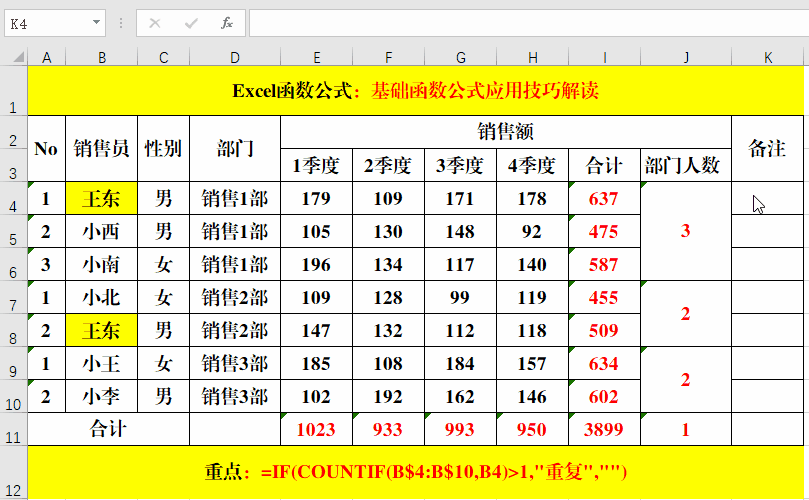Select row 1 header
The height and width of the screenshot is (500, 809).
pyautogui.click(x=13, y=91)
